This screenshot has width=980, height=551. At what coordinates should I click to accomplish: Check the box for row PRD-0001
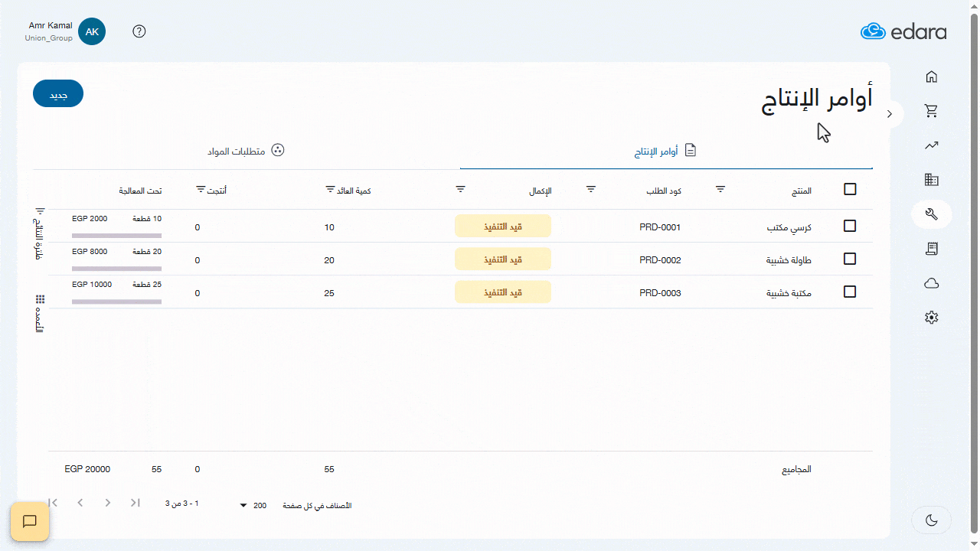point(850,226)
